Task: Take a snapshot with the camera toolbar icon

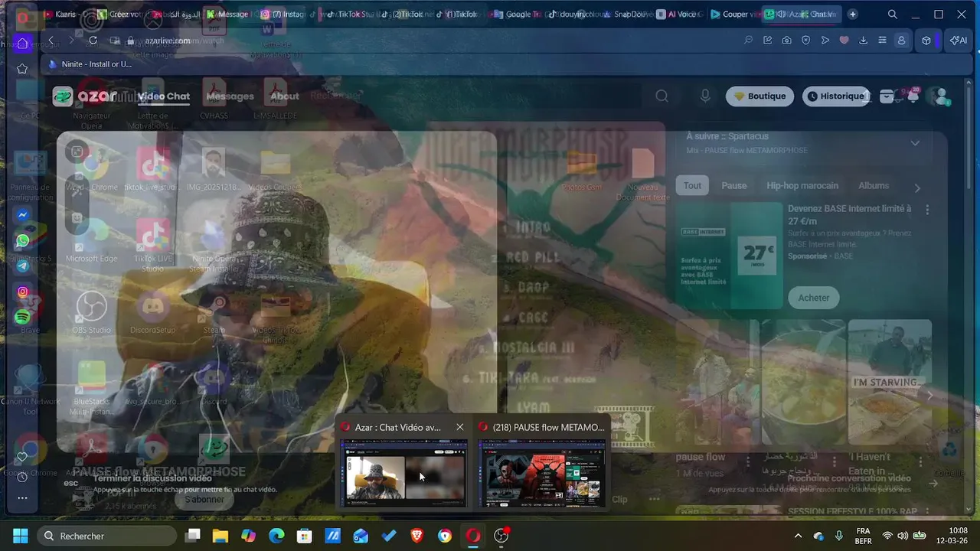Action: click(x=786, y=41)
